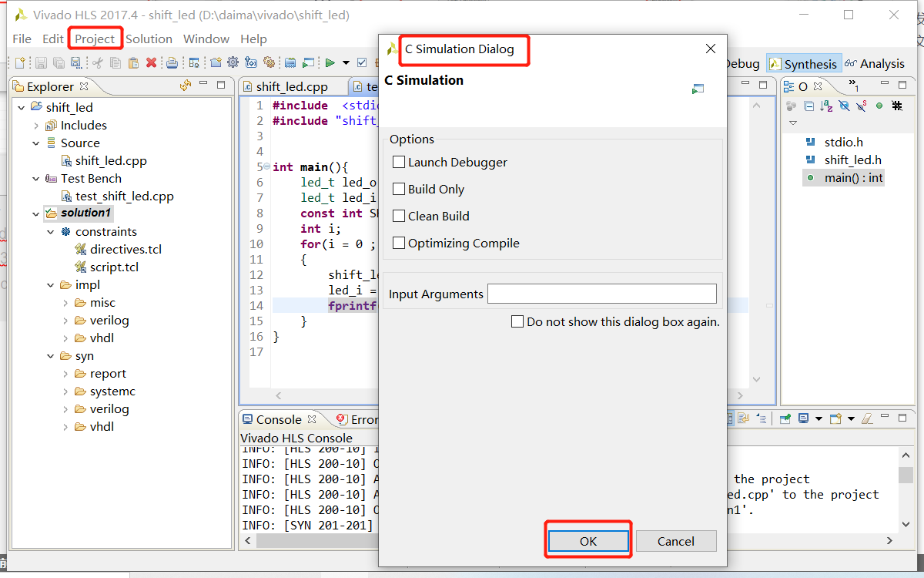Expand the report folder under syn
The width and height of the screenshot is (924, 578).
pos(65,373)
